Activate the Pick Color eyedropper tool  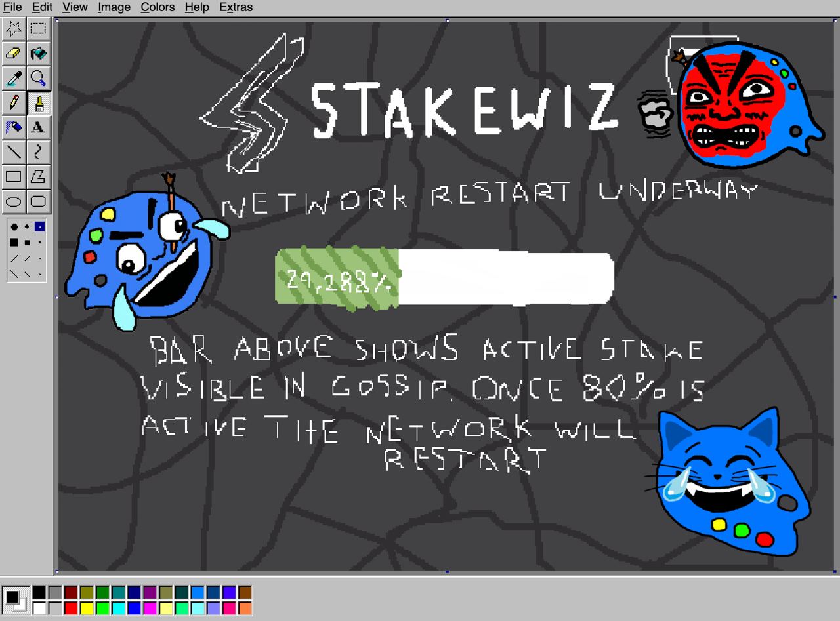point(14,78)
